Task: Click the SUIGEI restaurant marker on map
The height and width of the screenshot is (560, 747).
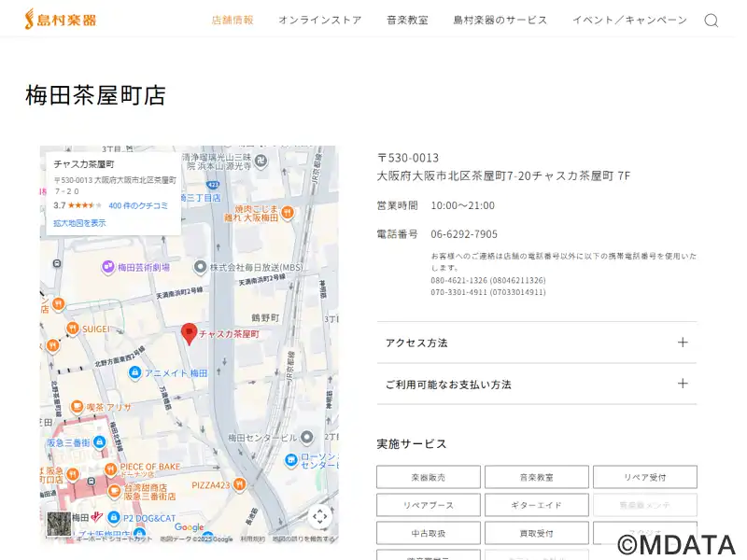Action: 72,329
